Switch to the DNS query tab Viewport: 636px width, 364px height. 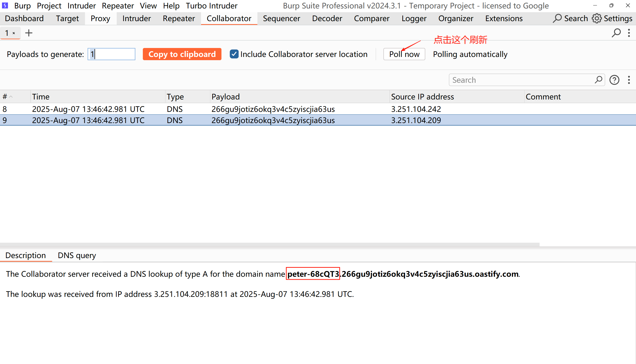77,255
